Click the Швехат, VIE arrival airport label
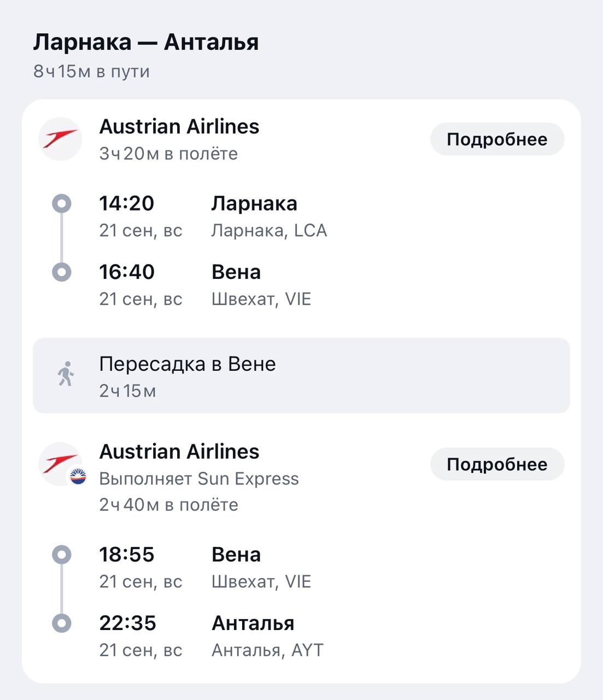This screenshot has width=603, height=700. point(261,299)
